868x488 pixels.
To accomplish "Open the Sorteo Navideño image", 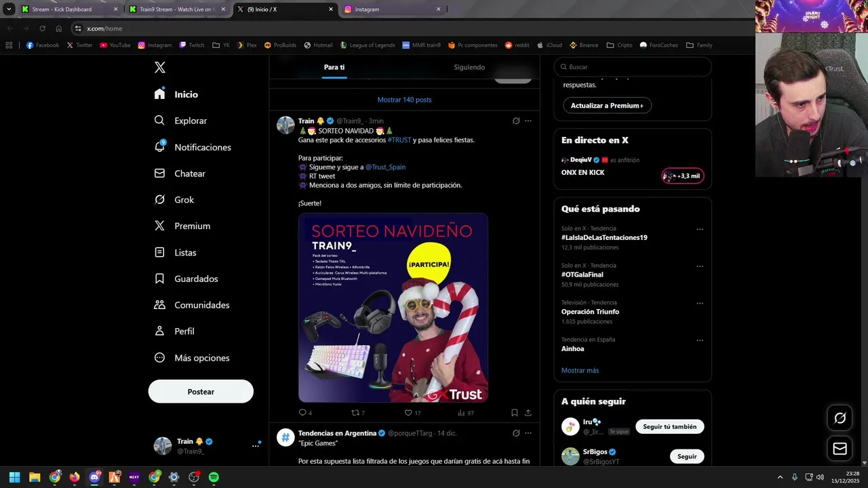I will 393,308.
